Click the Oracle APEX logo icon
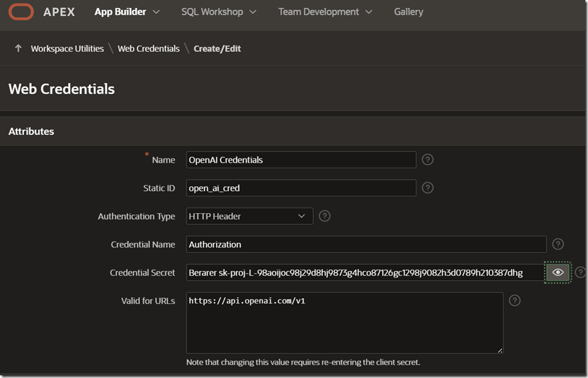The height and width of the screenshot is (378, 588). 21,11
